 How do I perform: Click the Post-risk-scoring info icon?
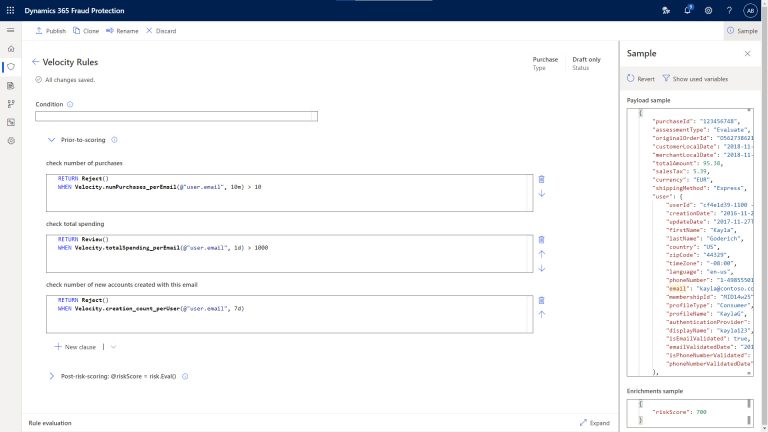click(185, 376)
